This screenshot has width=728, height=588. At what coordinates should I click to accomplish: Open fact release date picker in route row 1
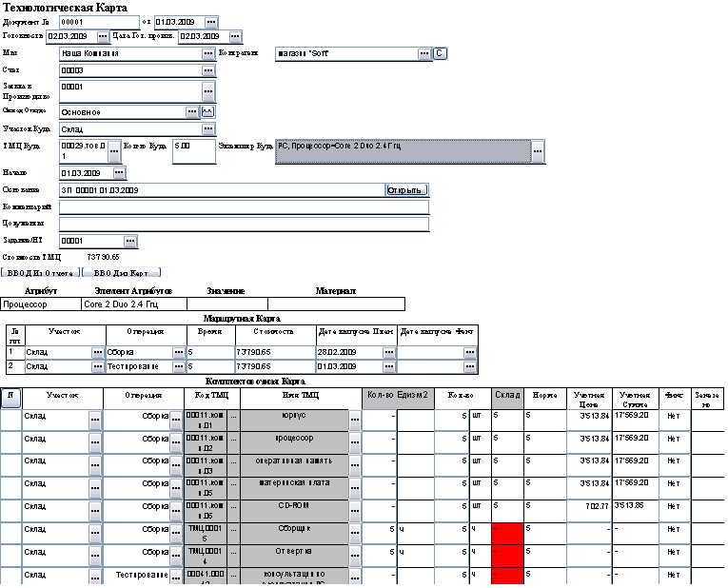[469, 353]
